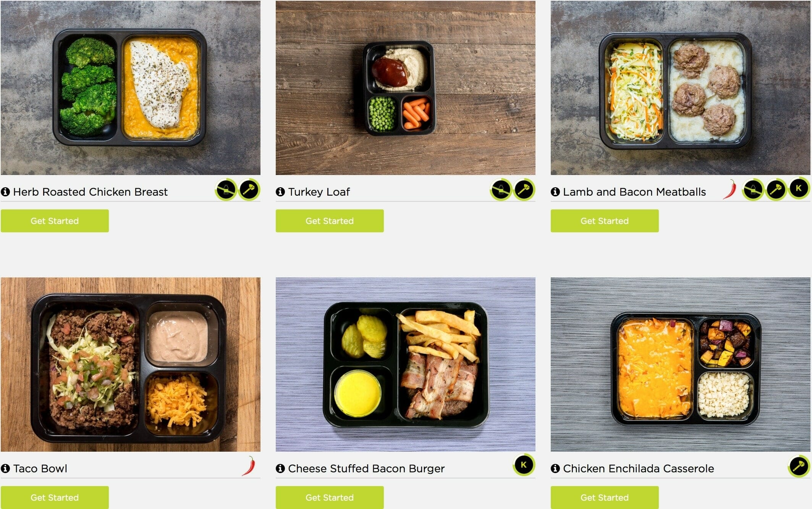Viewport: 812px width, 509px height.
Task: Click Get Started under Turkey Loaf
Action: [330, 221]
